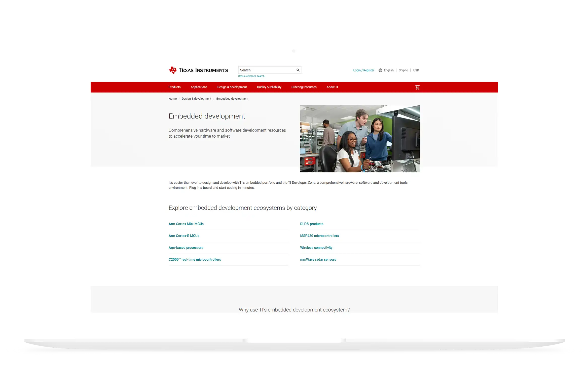The height and width of the screenshot is (392, 588).
Task: Open Wireless connectivity link
Action: [316, 248]
